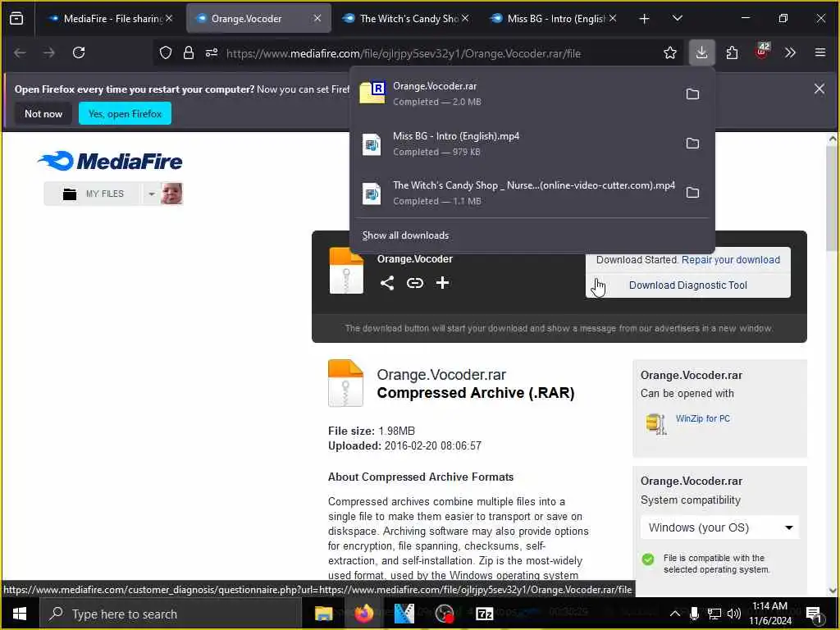Click the WinZip for PC link
840x630 pixels.
(x=703, y=418)
